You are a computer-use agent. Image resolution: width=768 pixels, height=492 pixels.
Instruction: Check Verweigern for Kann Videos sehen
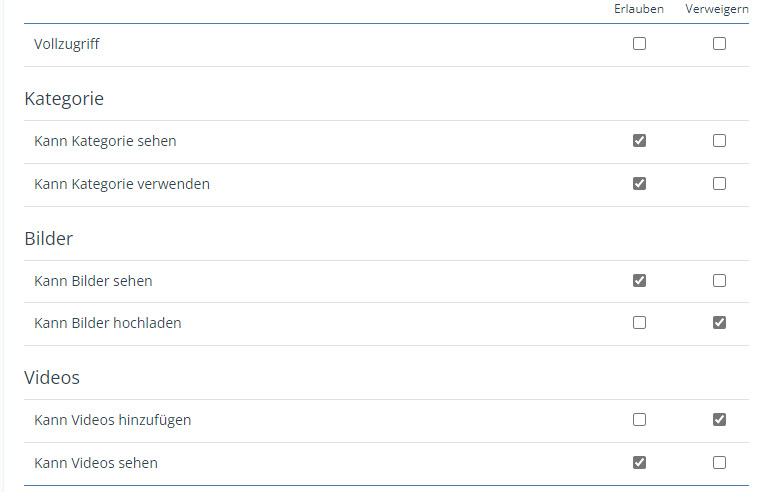point(719,463)
